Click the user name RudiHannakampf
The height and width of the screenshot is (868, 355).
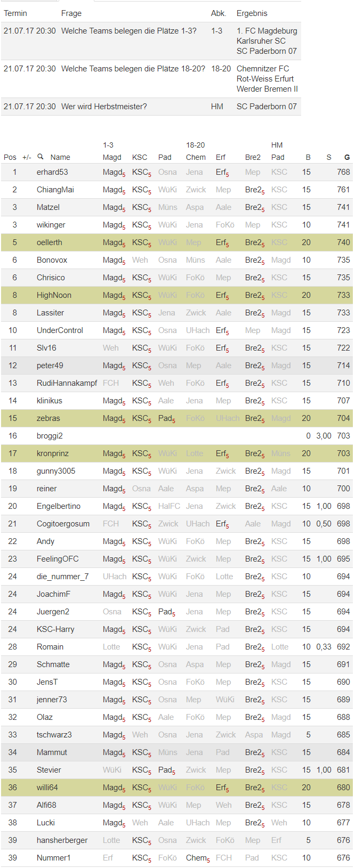click(x=67, y=383)
